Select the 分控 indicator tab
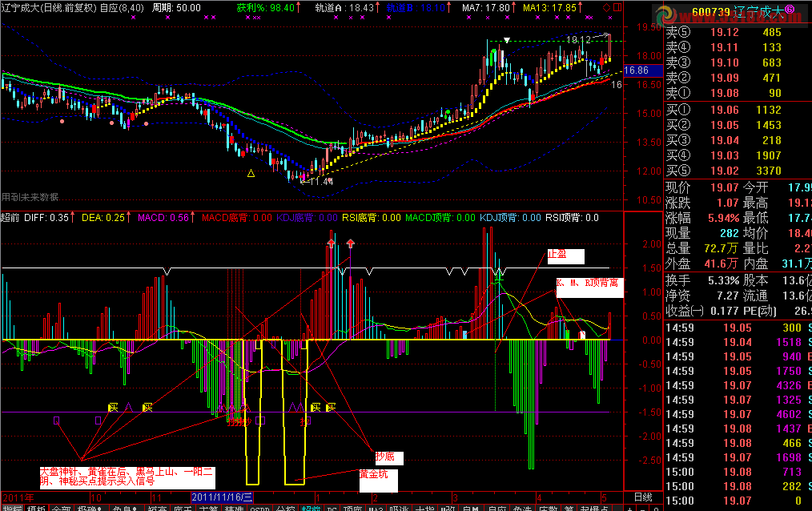 pyautogui.click(x=285, y=508)
